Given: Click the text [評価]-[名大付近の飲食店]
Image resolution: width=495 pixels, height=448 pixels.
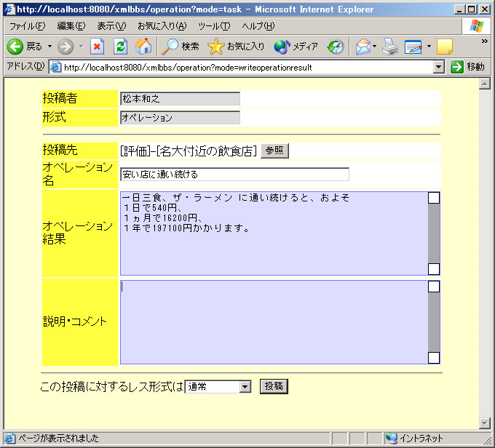Looking at the screenshot, I should 189,151.
